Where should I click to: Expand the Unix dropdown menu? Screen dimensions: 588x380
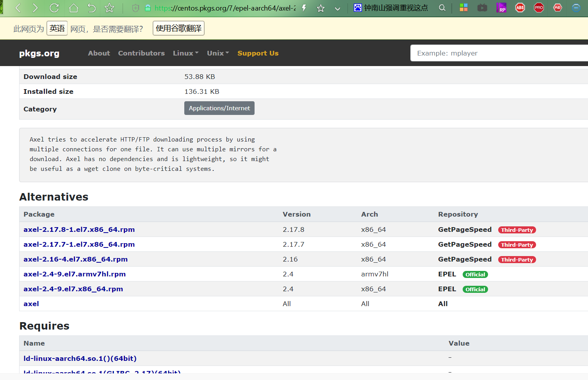pos(218,53)
